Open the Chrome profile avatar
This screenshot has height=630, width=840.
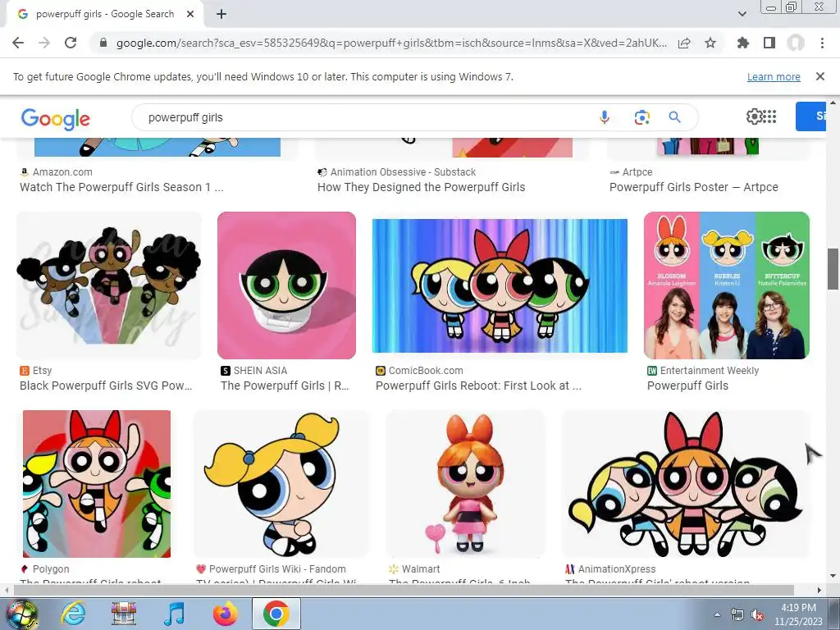[796, 43]
